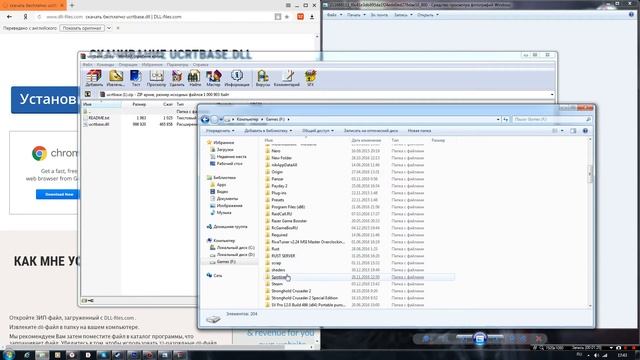Screen dimensions: 640x360
Task: Open the Organize (Упорядочить) dropdown in Explorer
Action: [220, 131]
